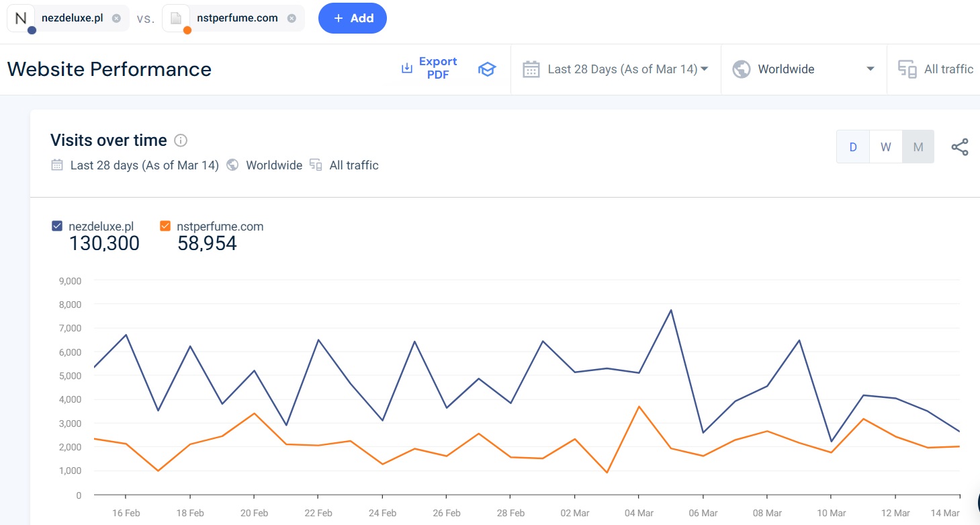
Task: Remove nstperfume.com from comparison
Action: click(292, 18)
